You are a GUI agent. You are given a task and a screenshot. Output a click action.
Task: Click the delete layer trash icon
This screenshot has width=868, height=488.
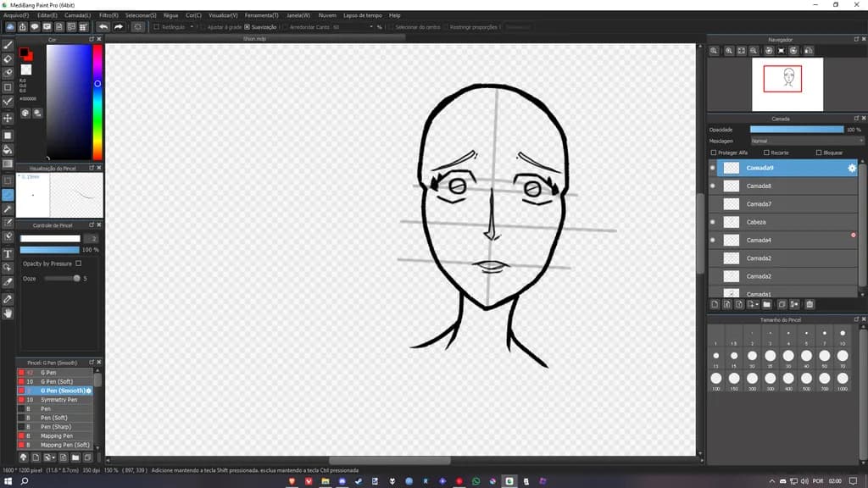810,304
